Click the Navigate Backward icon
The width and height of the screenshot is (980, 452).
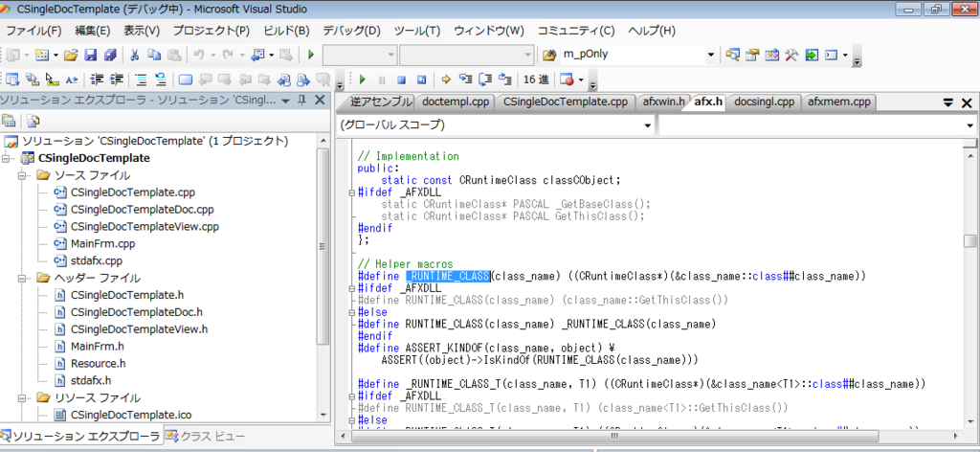pyautogui.click(x=257, y=55)
